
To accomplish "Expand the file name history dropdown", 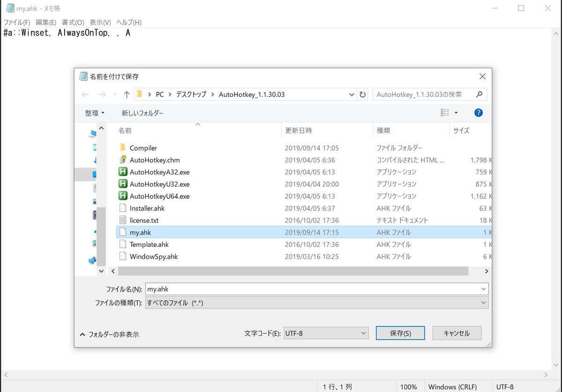I will [484, 289].
